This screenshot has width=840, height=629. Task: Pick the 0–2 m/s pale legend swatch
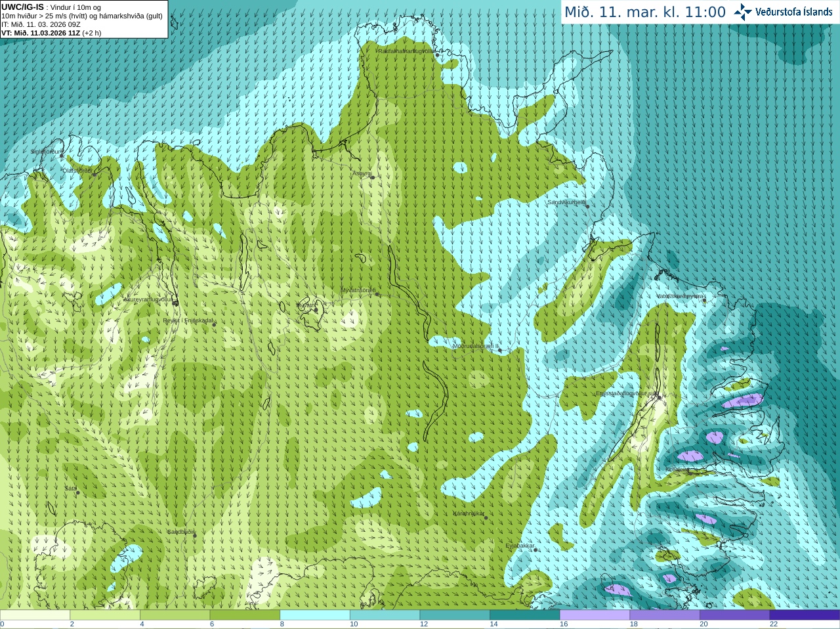click(35, 615)
